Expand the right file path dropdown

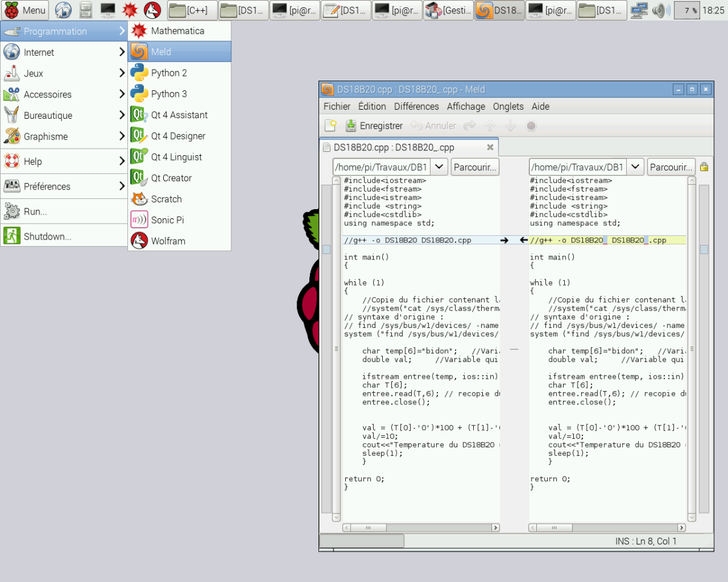636,167
